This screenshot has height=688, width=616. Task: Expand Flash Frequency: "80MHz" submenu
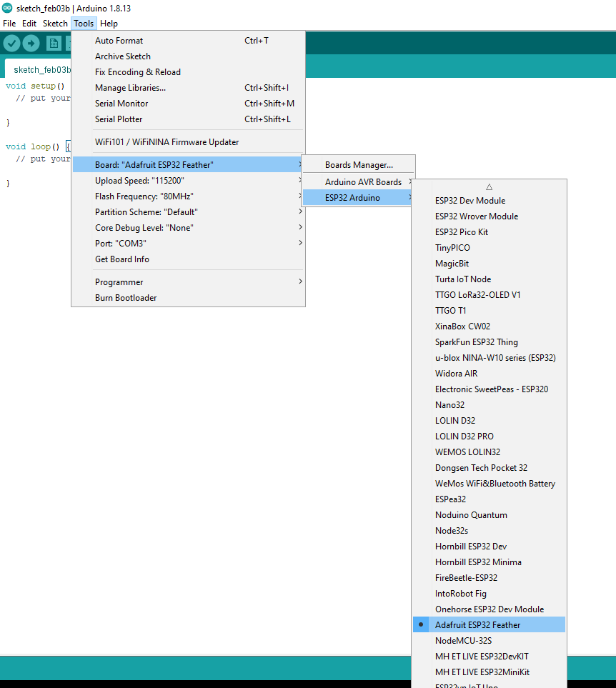coord(188,196)
